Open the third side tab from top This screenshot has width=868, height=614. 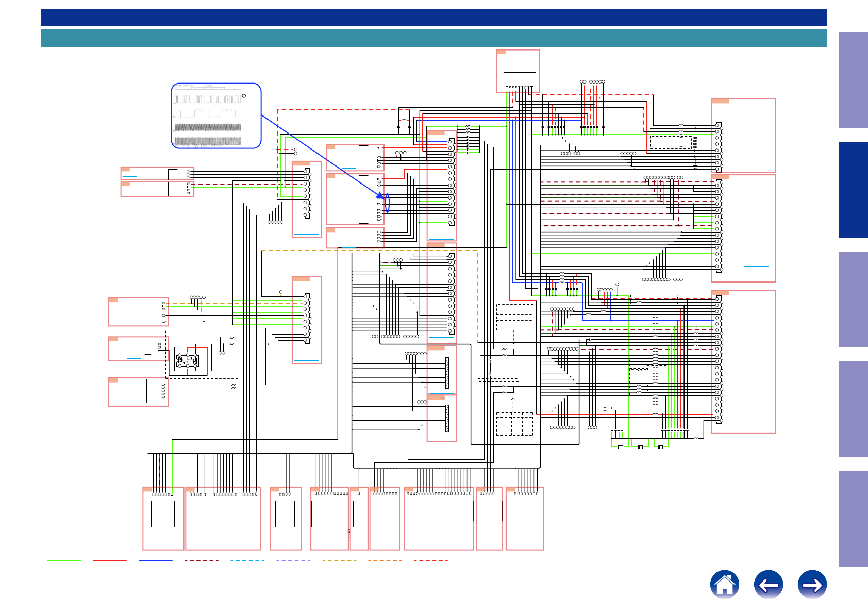(853, 300)
